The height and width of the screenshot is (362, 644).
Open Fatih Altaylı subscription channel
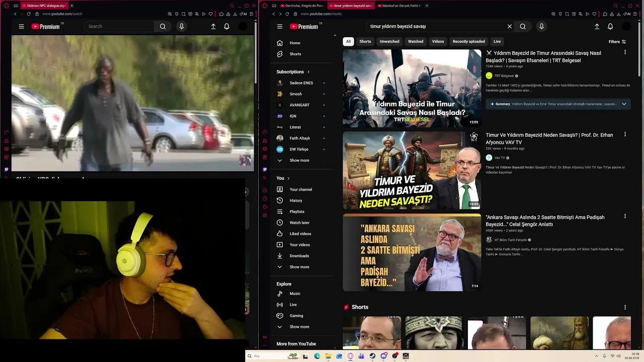pos(299,138)
